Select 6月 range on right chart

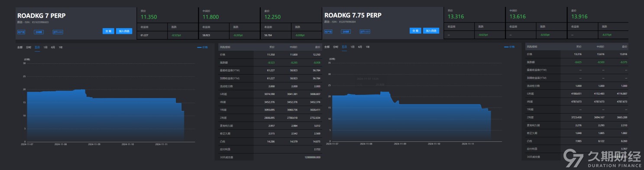(360, 46)
